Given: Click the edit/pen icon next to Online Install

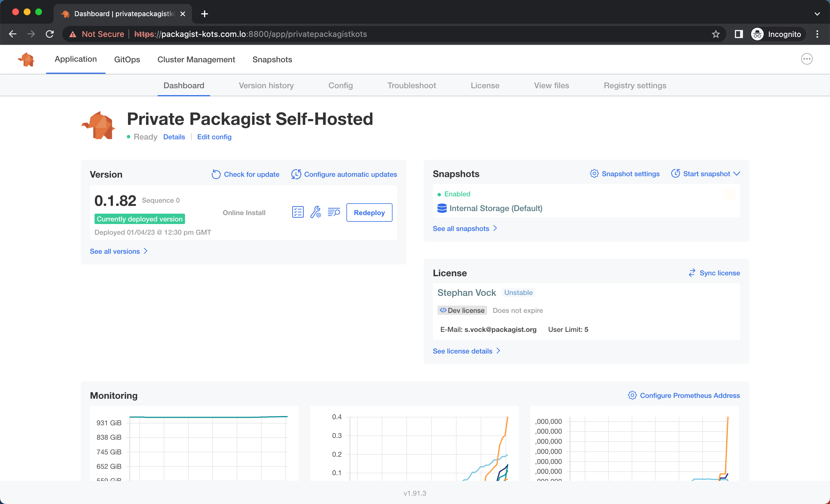Looking at the screenshot, I should [315, 212].
